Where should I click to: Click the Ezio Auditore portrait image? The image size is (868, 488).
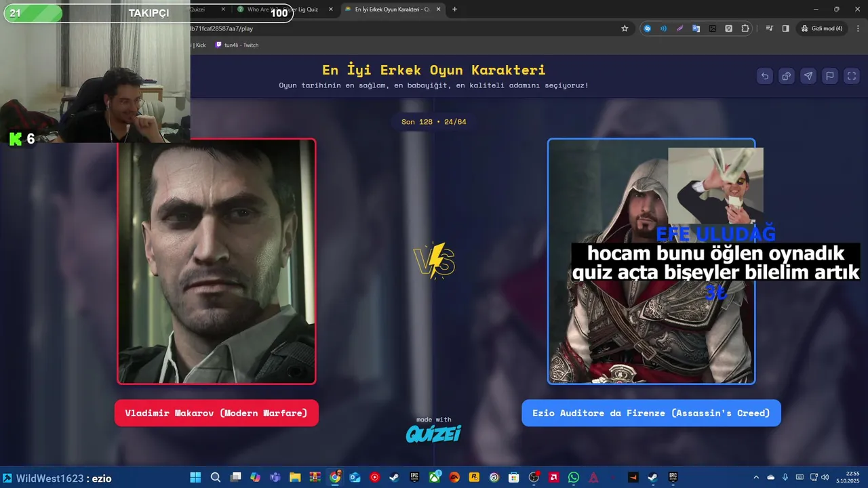point(651,262)
